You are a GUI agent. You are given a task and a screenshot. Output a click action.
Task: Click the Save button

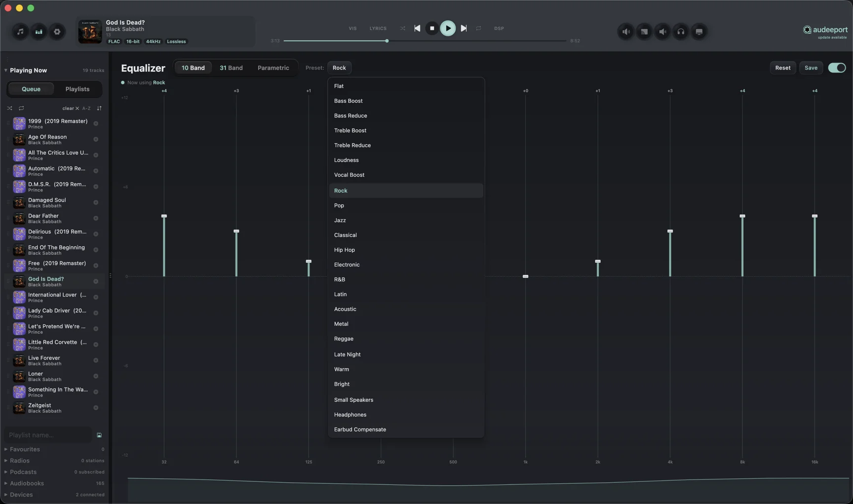coord(811,68)
